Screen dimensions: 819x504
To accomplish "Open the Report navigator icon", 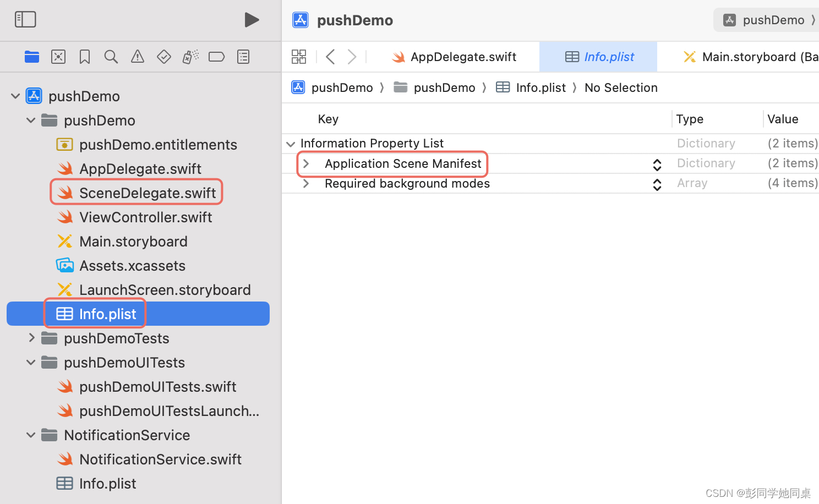I will point(243,57).
